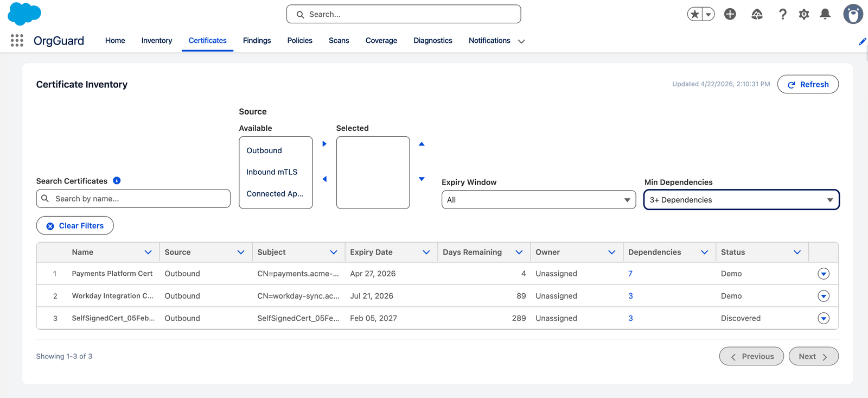Open Subject column header menu chevron
Screen dimensions: 868x398
[x=334, y=252]
